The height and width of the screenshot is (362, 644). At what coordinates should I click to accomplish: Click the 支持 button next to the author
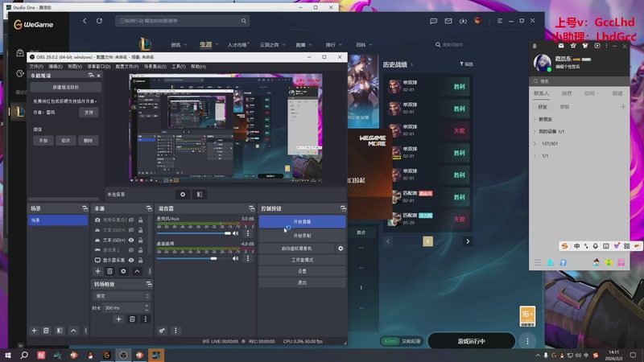click(89, 113)
